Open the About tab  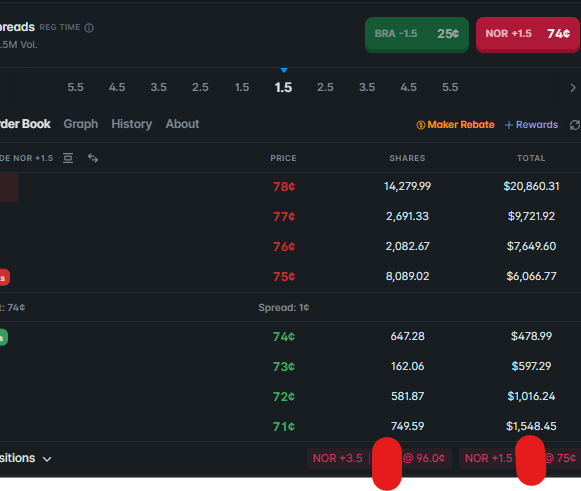tap(182, 124)
